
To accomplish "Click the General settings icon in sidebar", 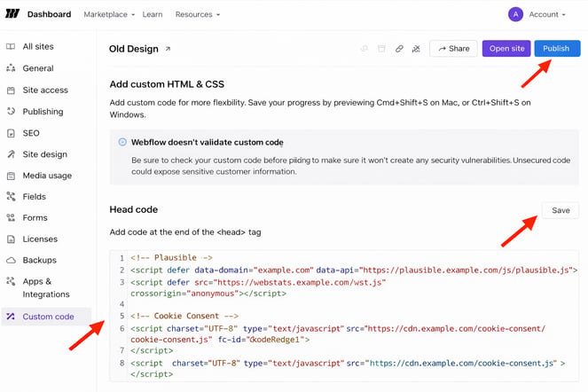I will click(11, 68).
